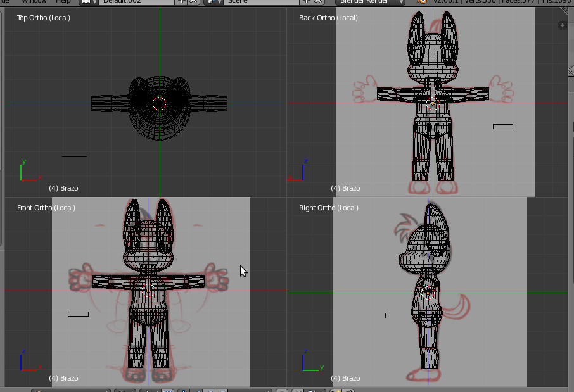The image size is (574, 392).
Task: Open the Help menu
Action: pos(63,1)
